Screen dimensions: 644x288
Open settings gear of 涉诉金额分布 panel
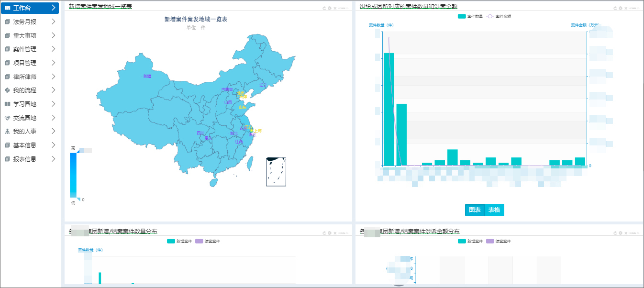pyautogui.click(x=621, y=233)
